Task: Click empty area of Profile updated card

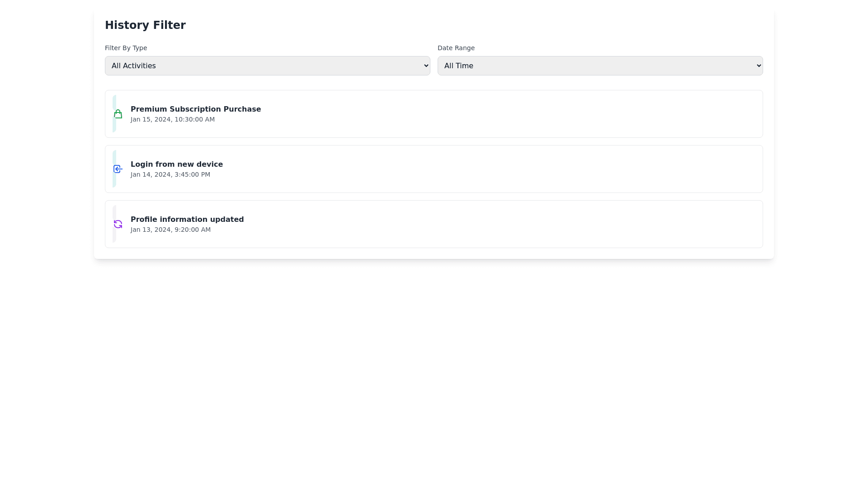Action: (x=497, y=224)
